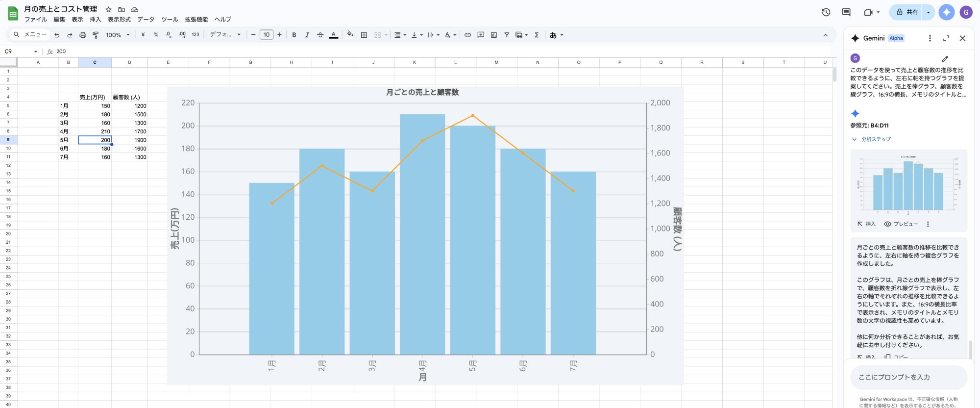Open the borders grid icon
This screenshot has height=408, width=980.
click(x=364, y=35)
